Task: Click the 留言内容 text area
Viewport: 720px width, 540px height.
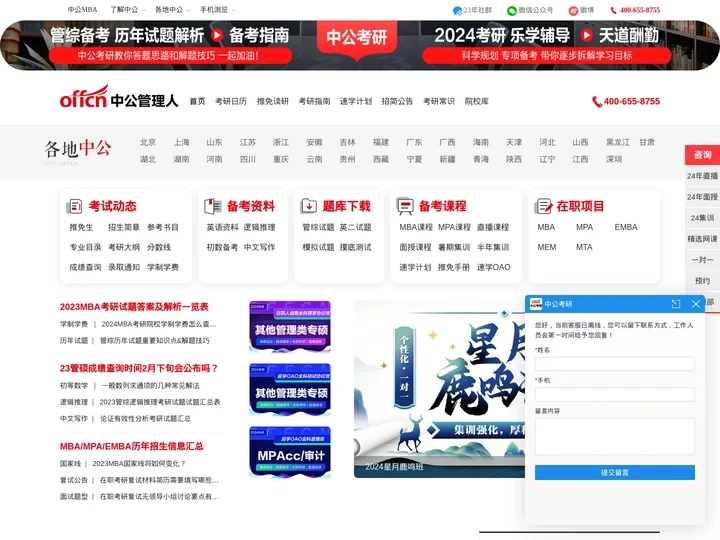Action: point(614,436)
